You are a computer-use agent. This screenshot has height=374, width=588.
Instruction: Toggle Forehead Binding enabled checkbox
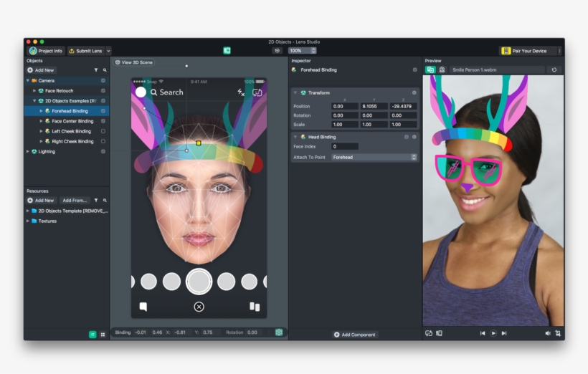pyautogui.click(x=103, y=111)
